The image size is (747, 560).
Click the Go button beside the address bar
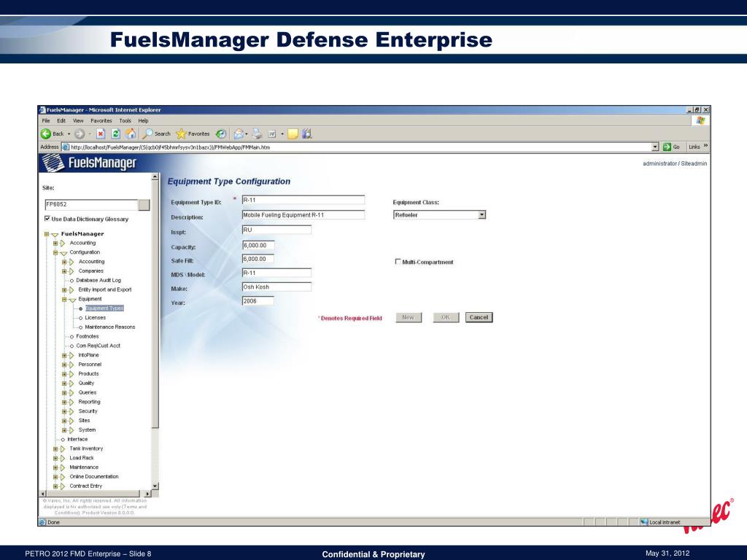(x=671, y=147)
